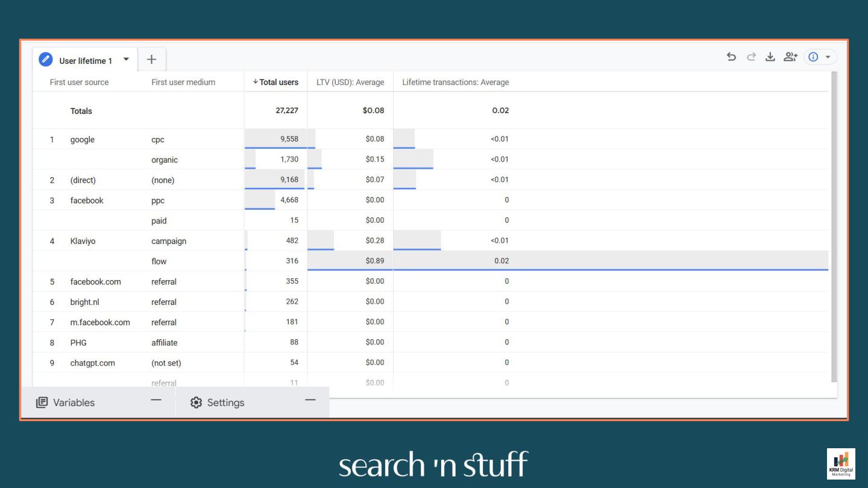Minimize the Settings panel
The height and width of the screenshot is (488, 868).
coord(310,399)
